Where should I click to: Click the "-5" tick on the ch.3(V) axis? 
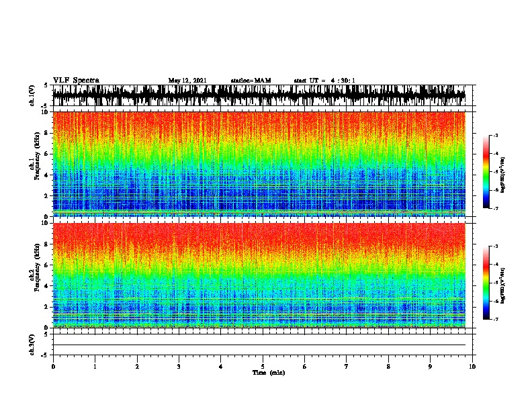tap(45, 355)
